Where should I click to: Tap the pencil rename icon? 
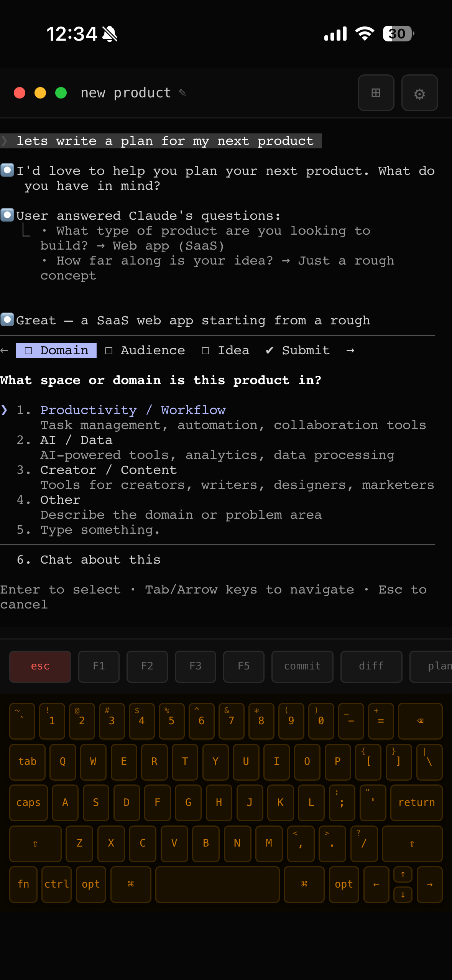tap(182, 93)
